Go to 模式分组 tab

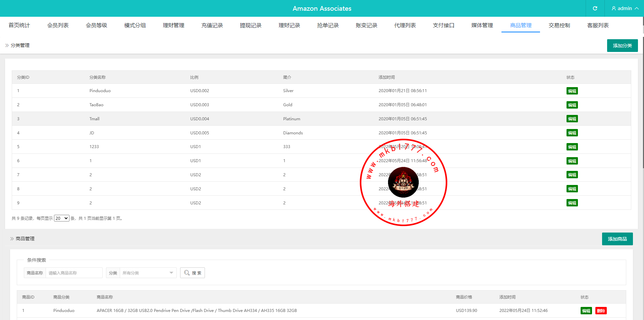(x=135, y=25)
